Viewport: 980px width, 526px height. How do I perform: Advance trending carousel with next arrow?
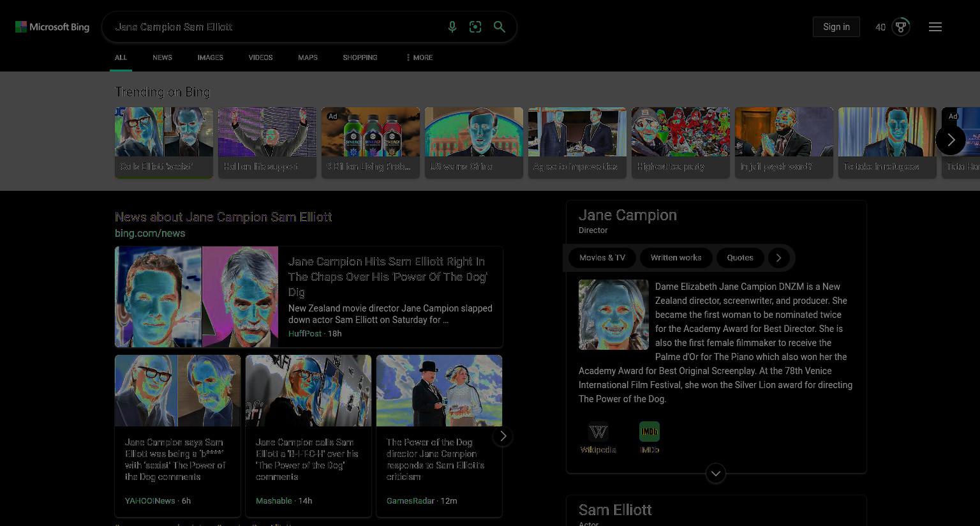(x=951, y=140)
